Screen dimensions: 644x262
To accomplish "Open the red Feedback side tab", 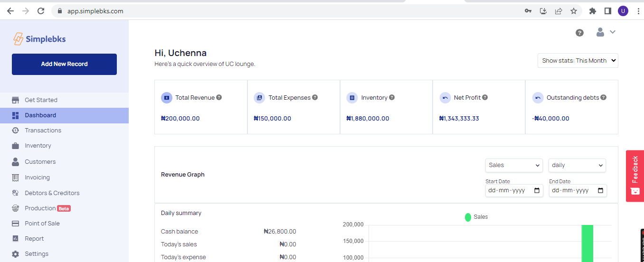I will (x=635, y=176).
